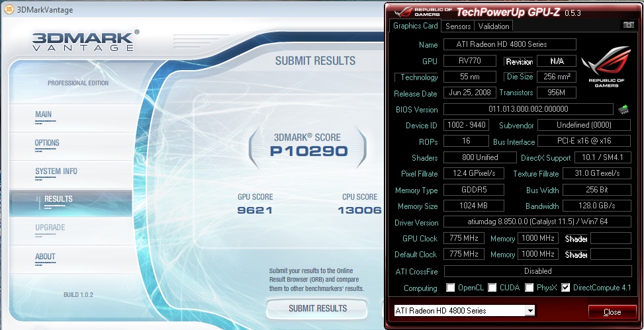Click the GDDR5 memory type field
Viewport: 644px width, 330px height.
(473, 190)
